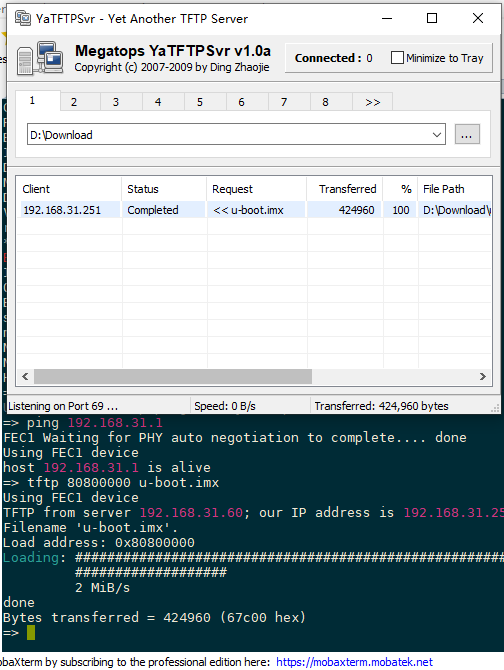Click the Load address: 0x80800000 terminal line

(99, 543)
